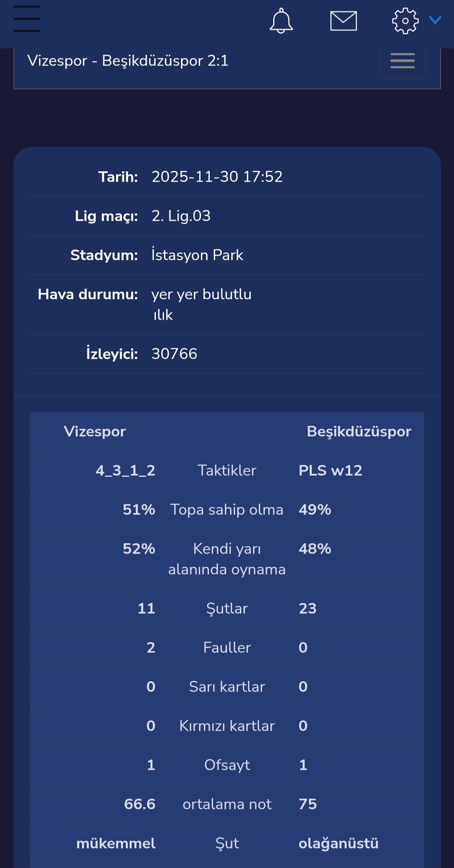Open the messages envelope icon
This screenshot has width=454, height=868.
click(343, 21)
